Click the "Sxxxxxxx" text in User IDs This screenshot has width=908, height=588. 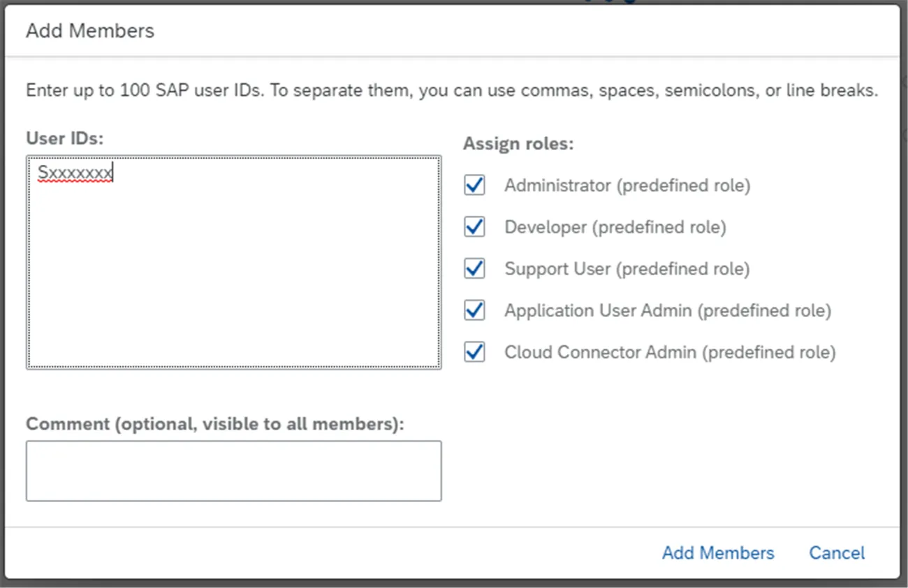75,172
